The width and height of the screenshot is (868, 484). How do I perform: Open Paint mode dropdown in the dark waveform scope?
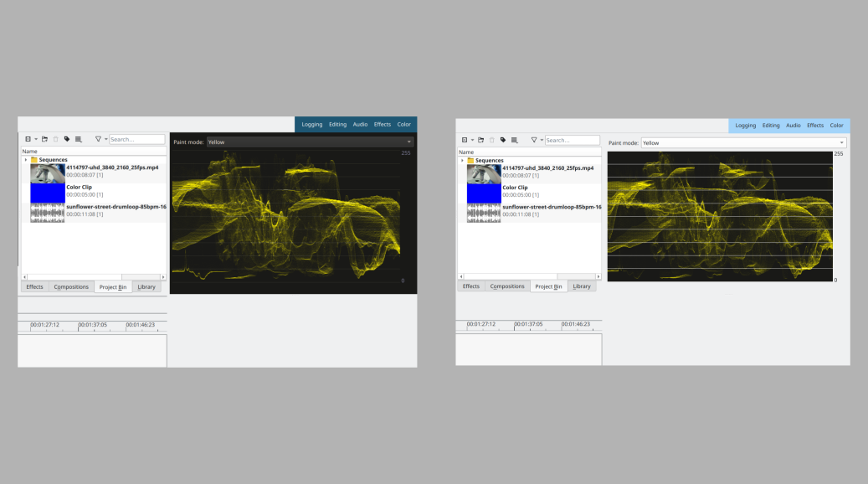pos(310,142)
